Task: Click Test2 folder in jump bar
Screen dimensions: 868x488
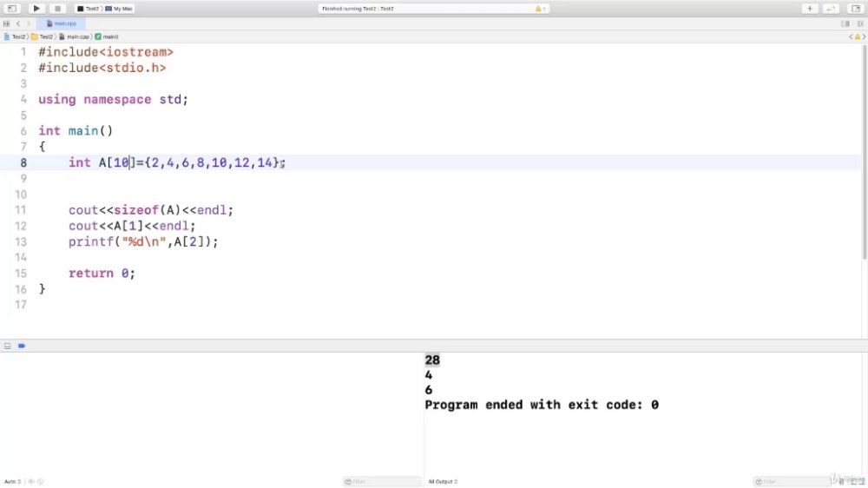Action: (42, 36)
